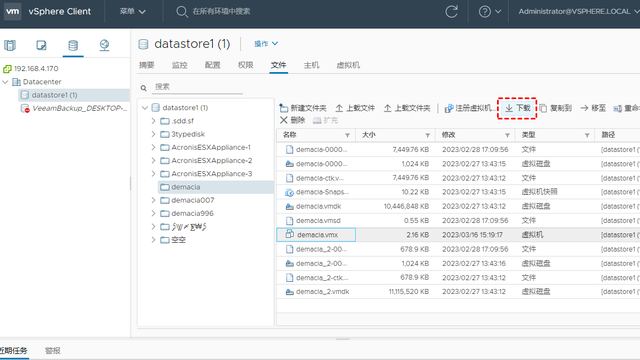Image resolution: width=640 pixels, height=360 pixels.
Task: Open the Hosts and Clusters inventory view
Action: point(10,45)
